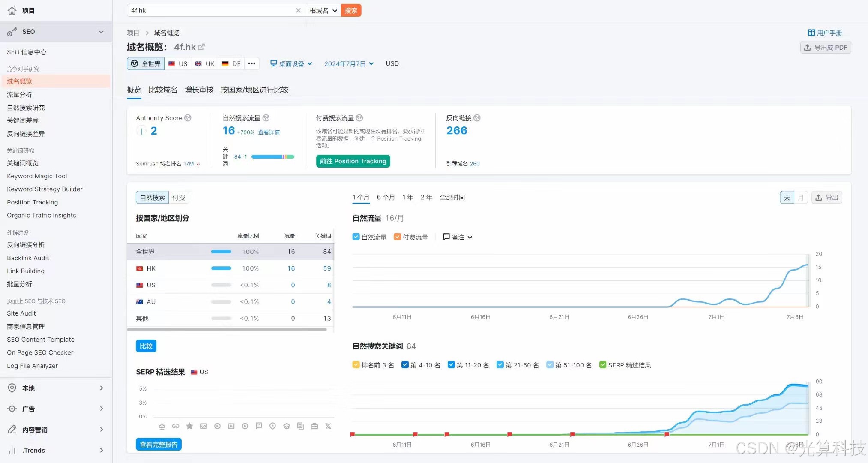This screenshot has width=868, height=463.
Task: Click the 本地 location pin icon
Action: [12, 388]
